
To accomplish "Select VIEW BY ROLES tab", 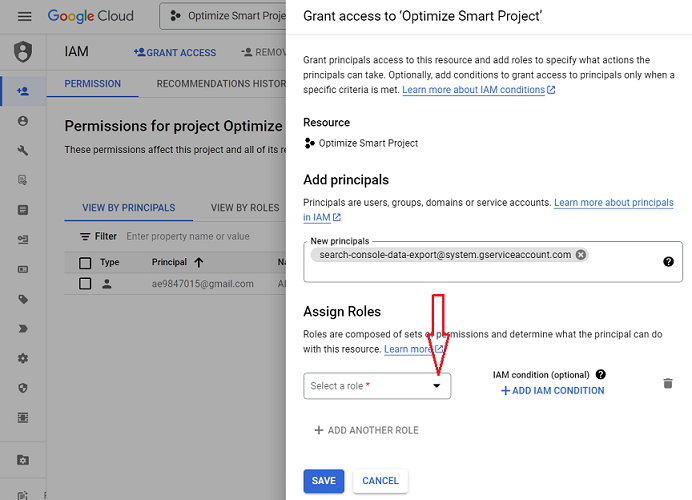I will click(245, 208).
